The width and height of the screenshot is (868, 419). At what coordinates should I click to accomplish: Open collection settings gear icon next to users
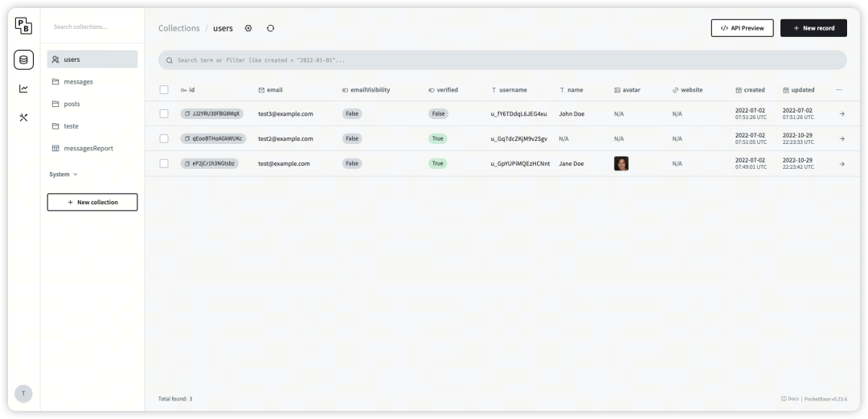click(x=248, y=28)
